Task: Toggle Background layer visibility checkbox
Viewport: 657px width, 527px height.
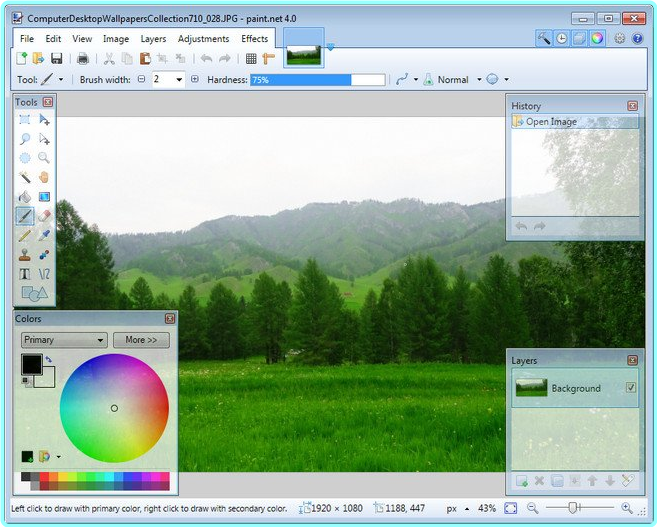Action: pos(631,388)
